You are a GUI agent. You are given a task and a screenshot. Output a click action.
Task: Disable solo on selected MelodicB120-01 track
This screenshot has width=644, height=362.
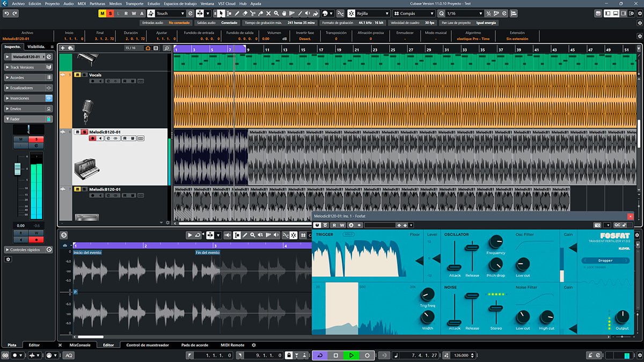pyautogui.click(x=84, y=132)
